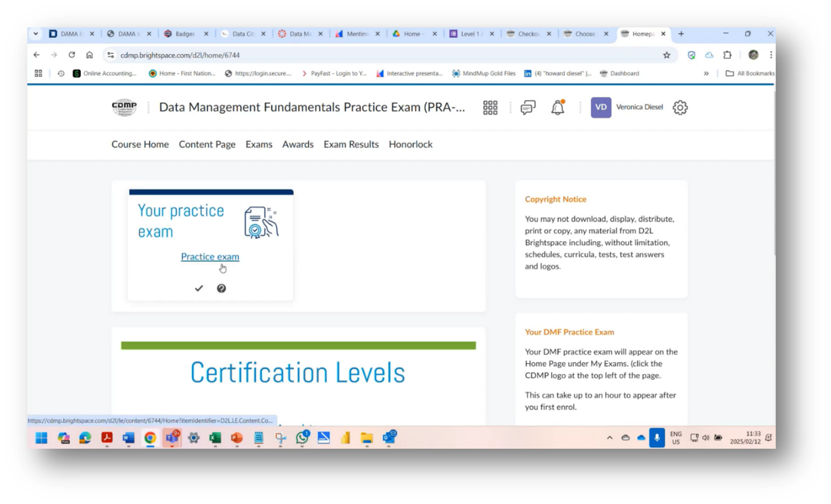This screenshot has height=504, width=831.
Task: Open the Chrome extensions puzzle icon
Action: 727,55
